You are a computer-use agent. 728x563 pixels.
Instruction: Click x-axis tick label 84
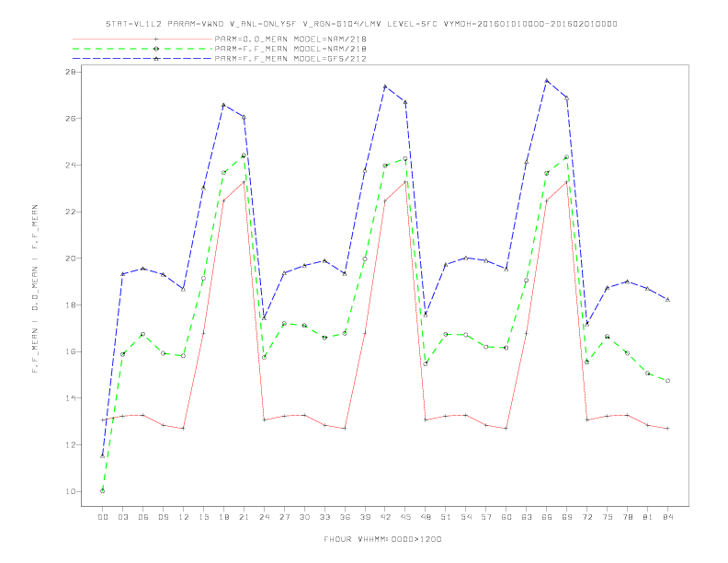tap(667, 517)
